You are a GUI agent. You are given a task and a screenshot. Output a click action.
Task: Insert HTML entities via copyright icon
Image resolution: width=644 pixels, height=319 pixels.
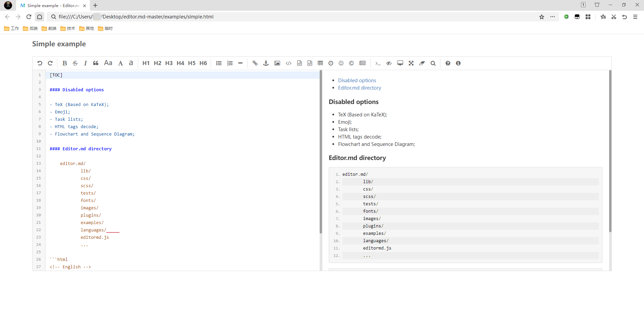coord(352,63)
